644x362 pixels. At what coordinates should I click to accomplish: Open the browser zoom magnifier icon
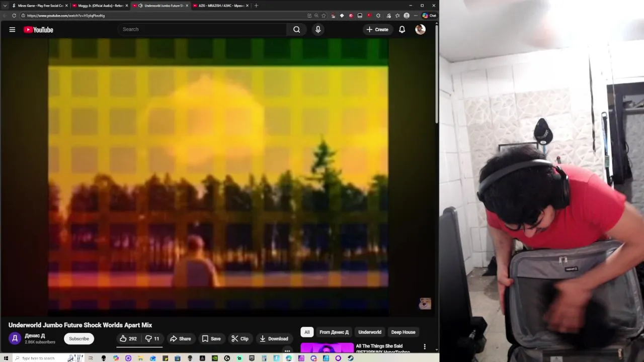point(316,16)
